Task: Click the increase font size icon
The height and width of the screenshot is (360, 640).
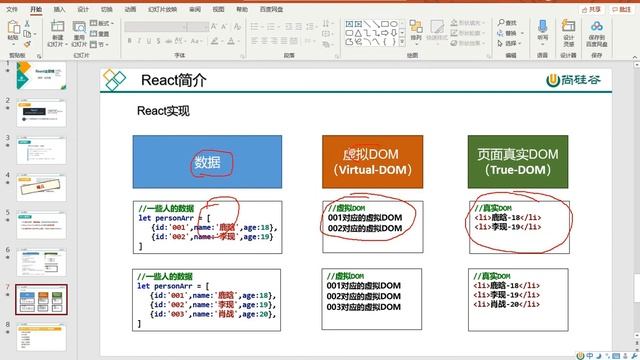Action: (x=213, y=27)
